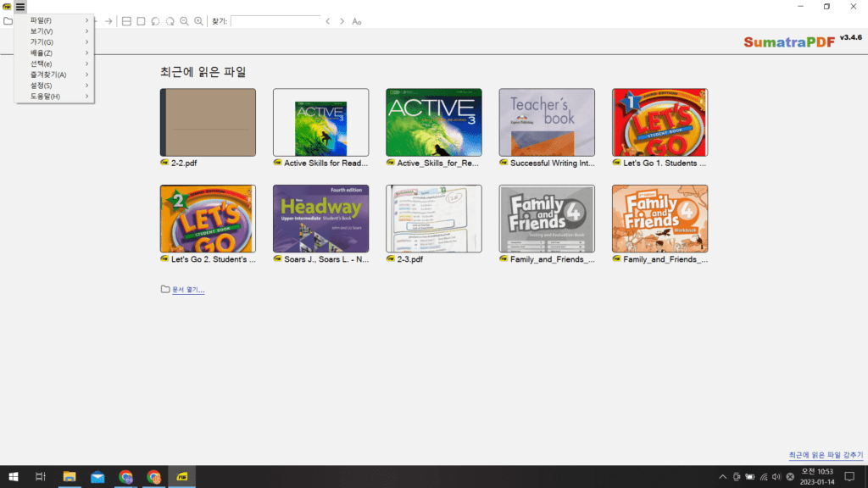Toggle the match case Aa icon
Screen dimensions: 868x488
coord(357,21)
